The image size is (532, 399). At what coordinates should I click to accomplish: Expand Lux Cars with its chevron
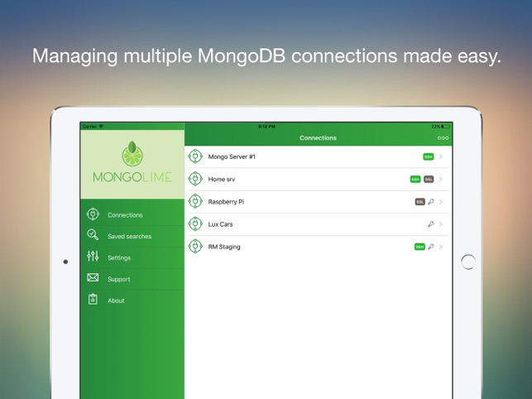click(441, 224)
